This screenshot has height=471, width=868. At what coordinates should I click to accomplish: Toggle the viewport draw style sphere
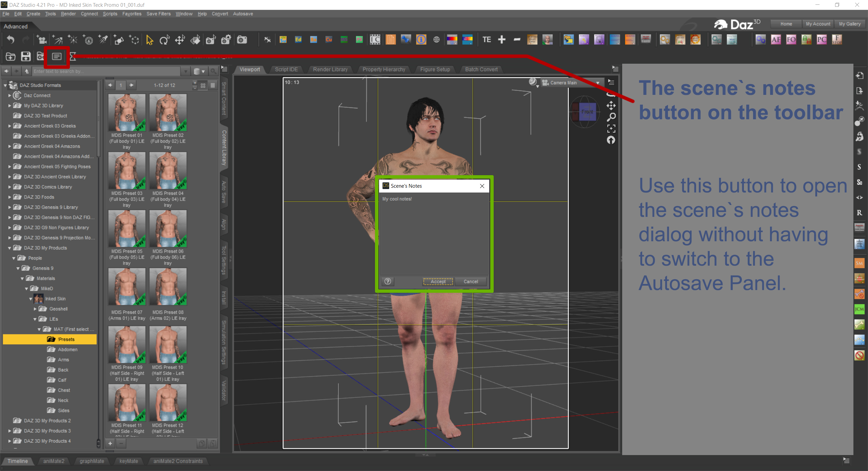click(533, 82)
